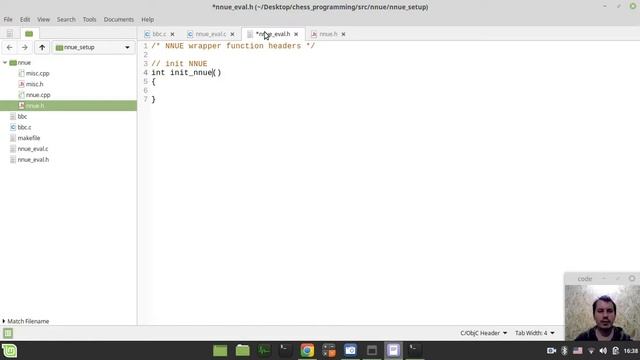The image size is (640, 360).
Task: Switch to the *nnue_eval.h tab
Action: point(272,34)
